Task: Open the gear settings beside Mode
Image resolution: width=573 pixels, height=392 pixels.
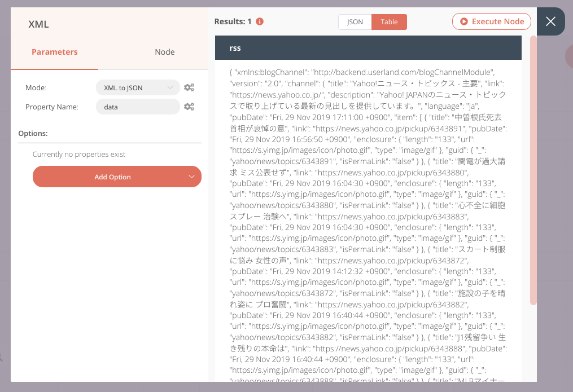Action: (189, 87)
